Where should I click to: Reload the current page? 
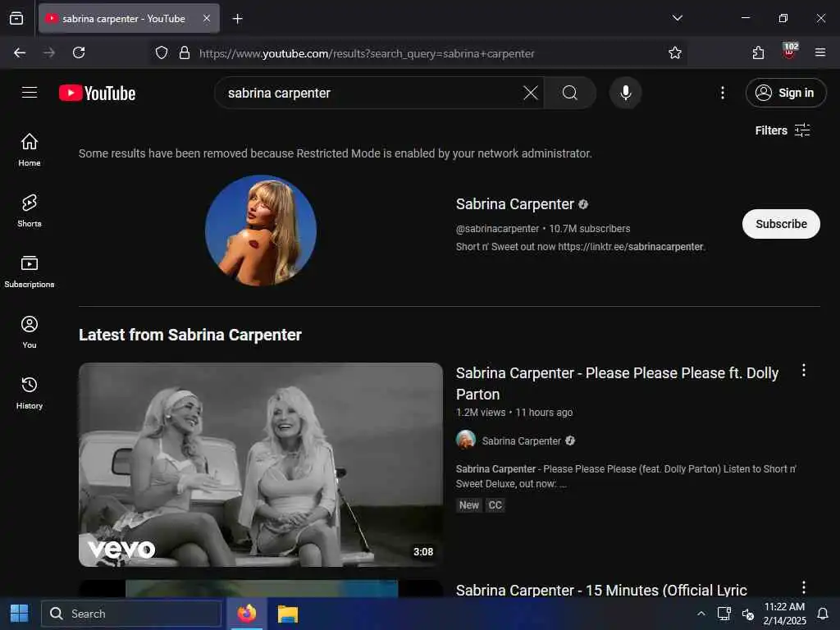pos(79,52)
